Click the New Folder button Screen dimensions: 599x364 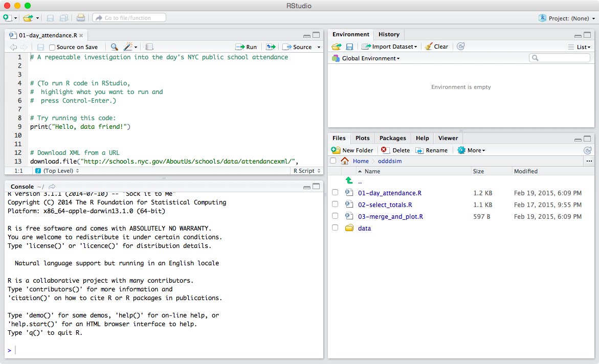click(x=352, y=150)
